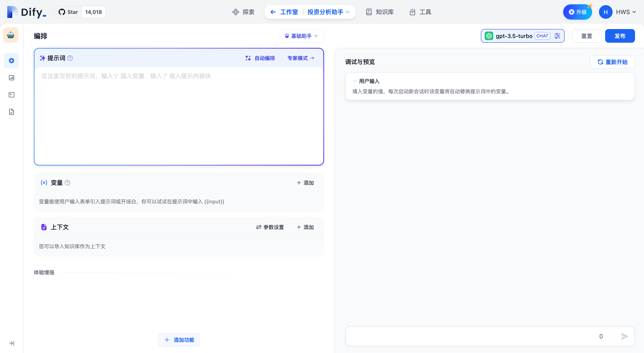
Task: Open the overview chart icon in sidebar
Action: tap(12, 78)
